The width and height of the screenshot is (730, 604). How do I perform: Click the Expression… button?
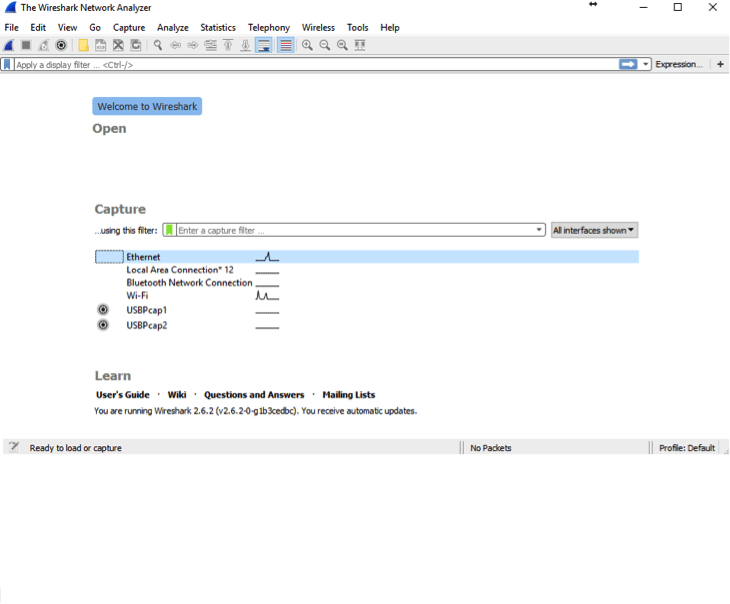(x=678, y=64)
